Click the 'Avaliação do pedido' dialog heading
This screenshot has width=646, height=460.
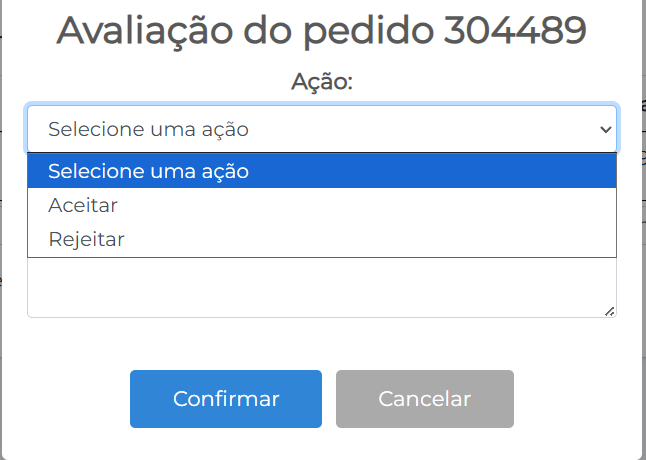(x=321, y=31)
